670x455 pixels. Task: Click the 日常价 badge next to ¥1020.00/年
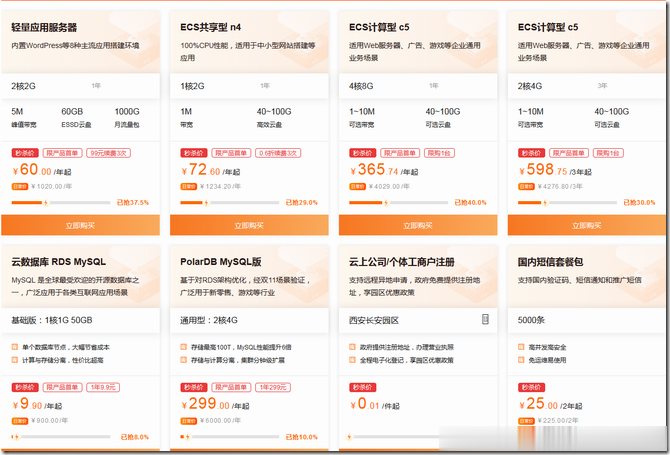coord(20,186)
